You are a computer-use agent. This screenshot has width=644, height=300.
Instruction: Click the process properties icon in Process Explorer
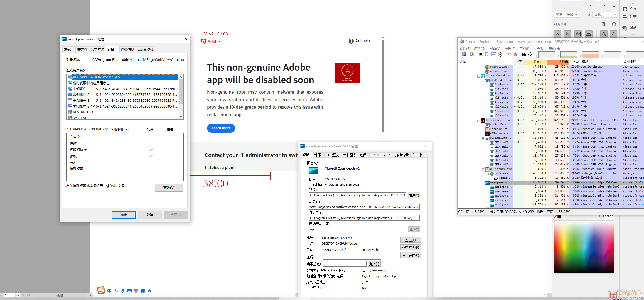(x=508, y=54)
